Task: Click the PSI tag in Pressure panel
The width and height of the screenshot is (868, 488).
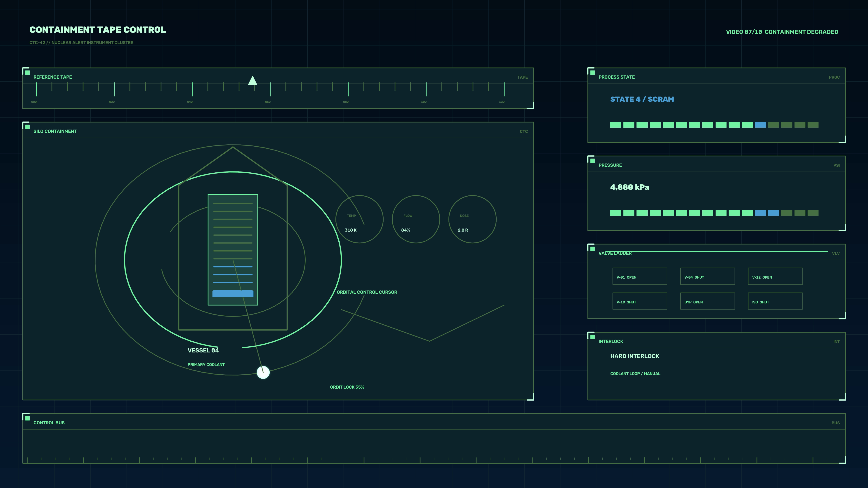Action: click(x=837, y=165)
